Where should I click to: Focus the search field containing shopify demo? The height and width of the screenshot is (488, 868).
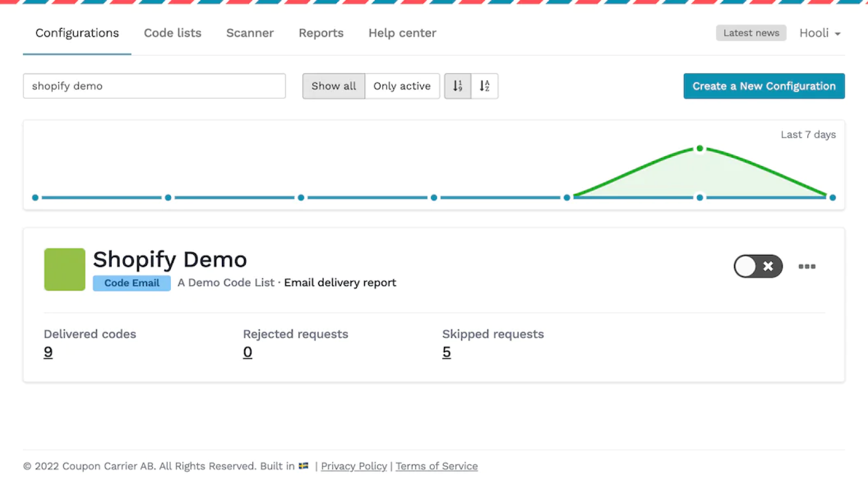tap(154, 86)
